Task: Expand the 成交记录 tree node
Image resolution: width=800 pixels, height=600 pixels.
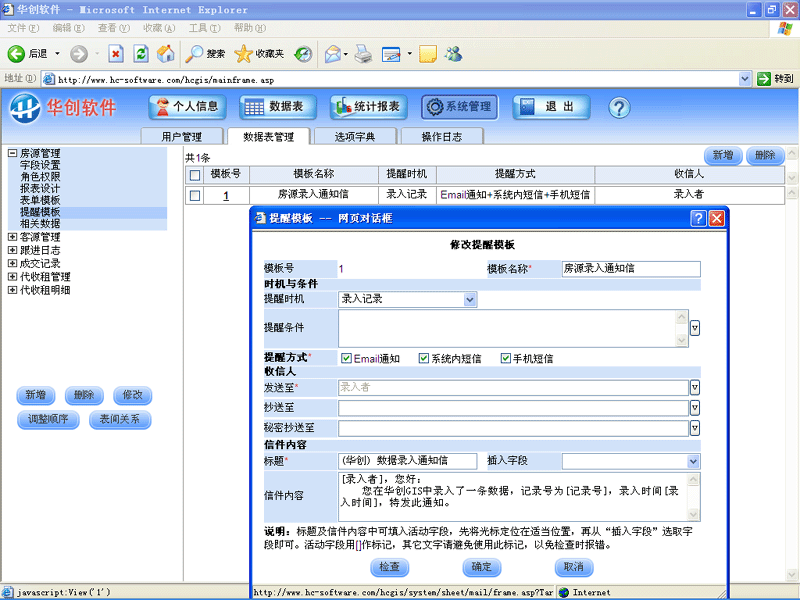Action: tap(12, 263)
